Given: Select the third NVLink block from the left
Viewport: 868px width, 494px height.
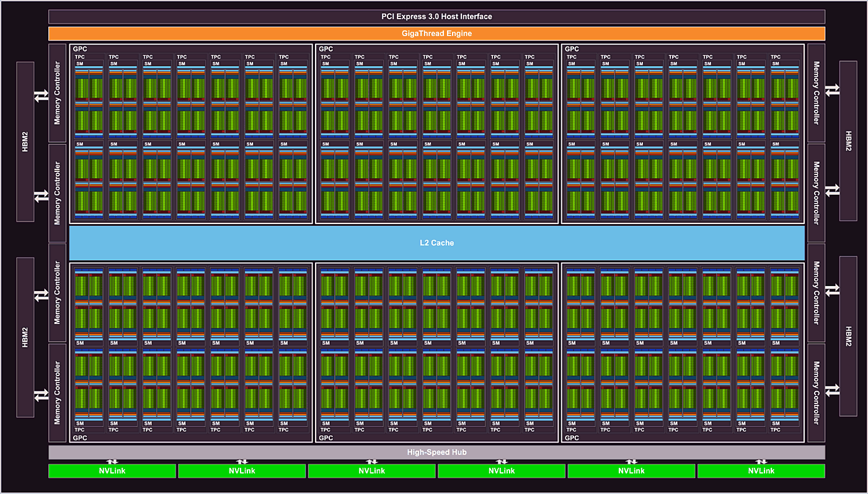Looking at the screenshot, I should [371, 471].
